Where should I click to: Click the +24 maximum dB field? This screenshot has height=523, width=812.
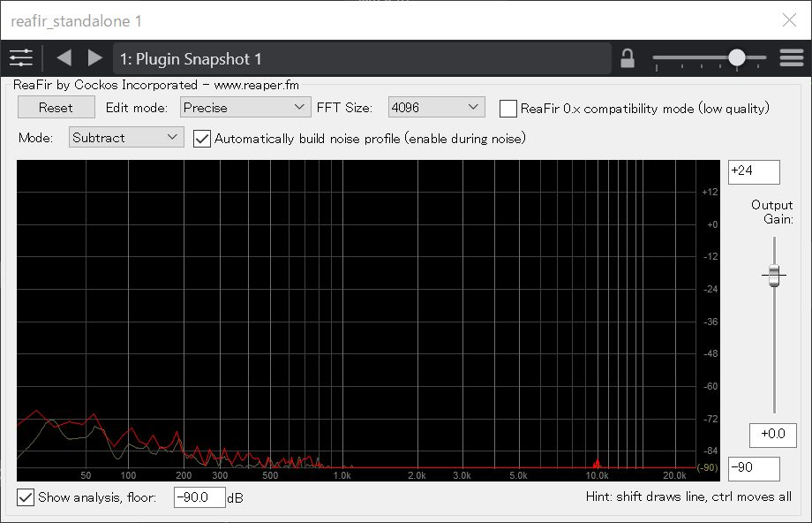point(754,172)
